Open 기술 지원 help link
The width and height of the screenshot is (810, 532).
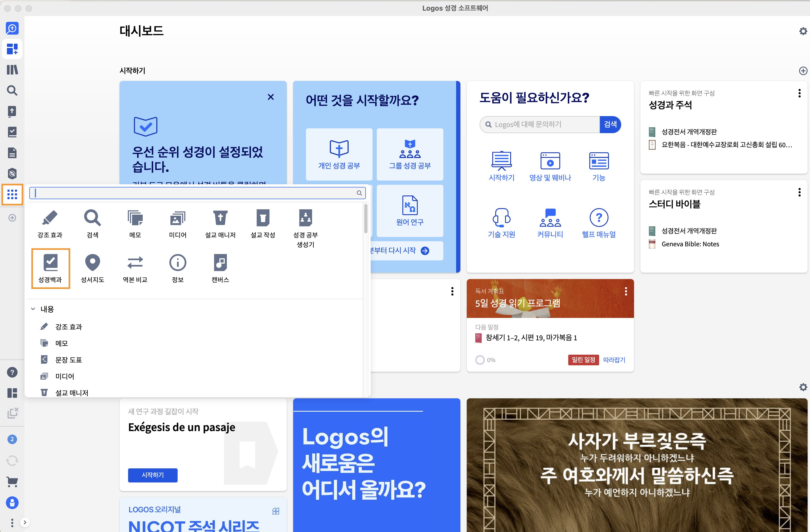pos(501,223)
